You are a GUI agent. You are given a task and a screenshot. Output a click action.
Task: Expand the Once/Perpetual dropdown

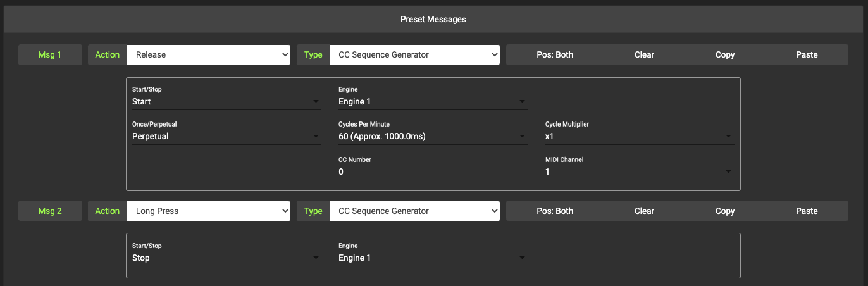point(226,137)
